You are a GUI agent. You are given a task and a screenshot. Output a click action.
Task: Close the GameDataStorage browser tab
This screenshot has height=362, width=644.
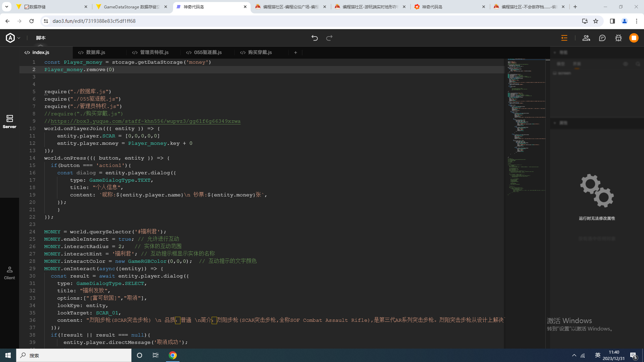(x=166, y=7)
